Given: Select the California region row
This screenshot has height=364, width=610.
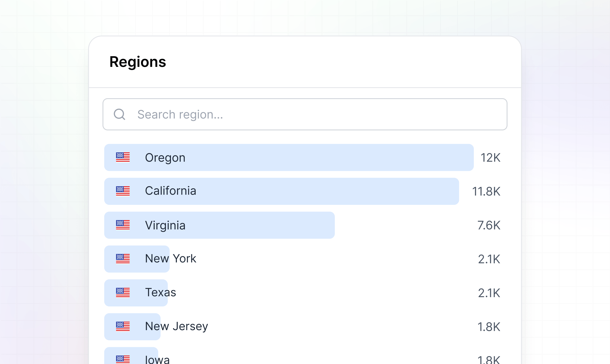Looking at the screenshot, I should pyautogui.click(x=281, y=191).
